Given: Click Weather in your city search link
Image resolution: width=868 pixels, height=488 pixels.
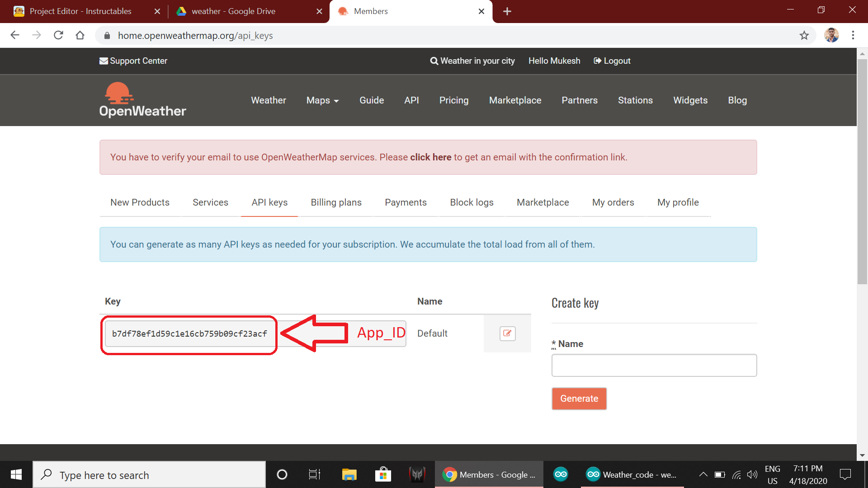Looking at the screenshot, I should [x=472, y=61].
